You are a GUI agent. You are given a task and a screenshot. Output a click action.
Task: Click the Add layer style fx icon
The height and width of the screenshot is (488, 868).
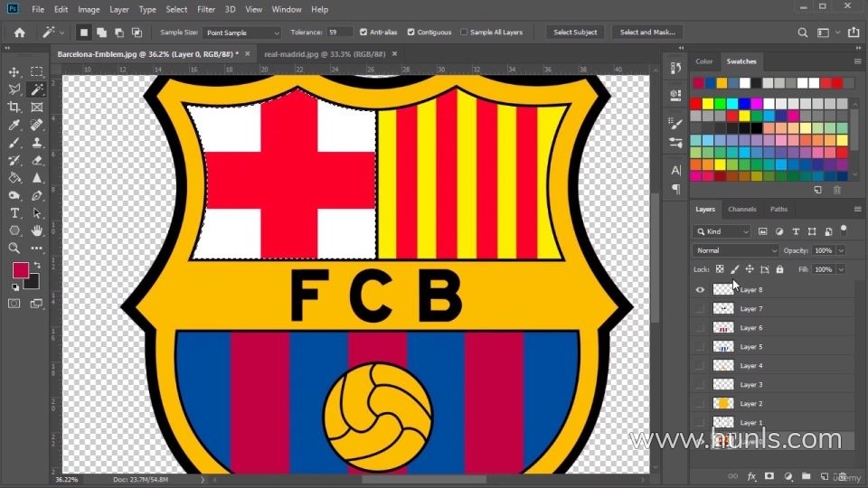(x=751, y=476)
